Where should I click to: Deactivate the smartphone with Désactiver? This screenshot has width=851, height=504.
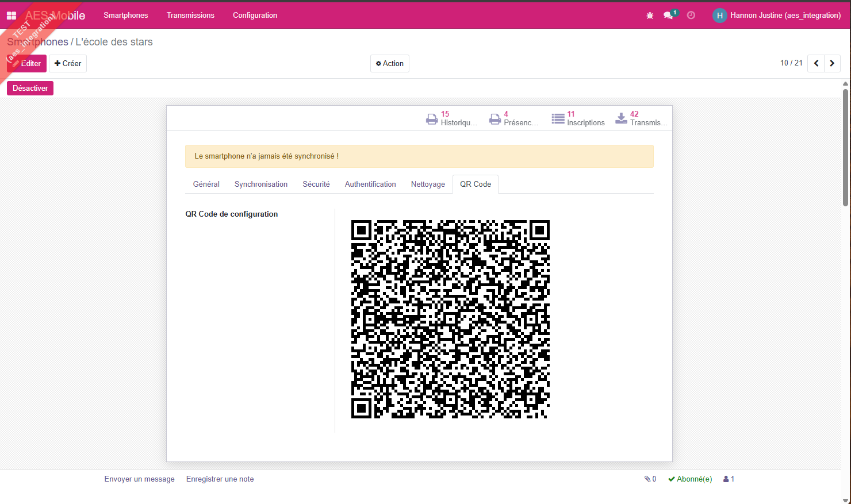[x=30, y=88]
